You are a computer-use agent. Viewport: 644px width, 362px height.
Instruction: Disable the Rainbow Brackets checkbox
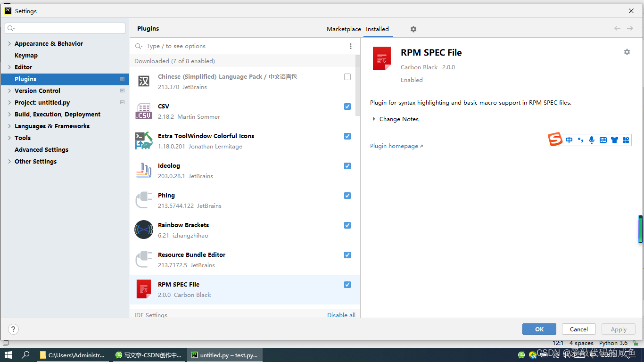347,225
